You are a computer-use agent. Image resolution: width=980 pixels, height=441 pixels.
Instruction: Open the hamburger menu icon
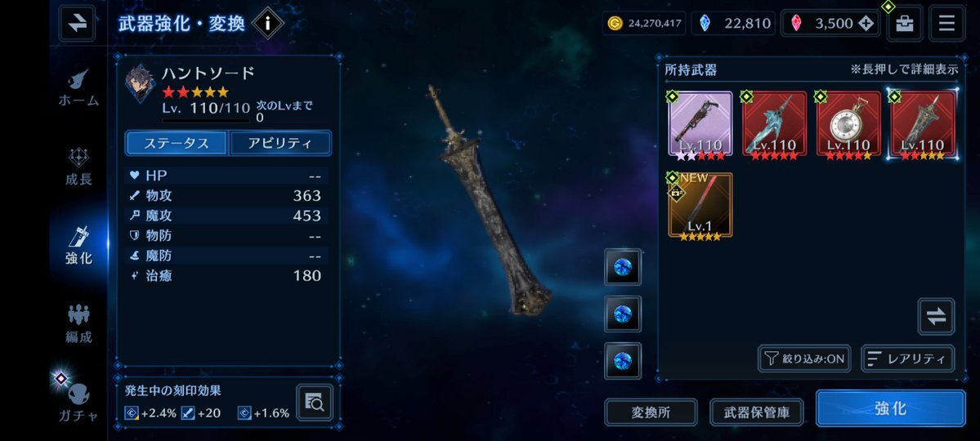pos(946,23)
